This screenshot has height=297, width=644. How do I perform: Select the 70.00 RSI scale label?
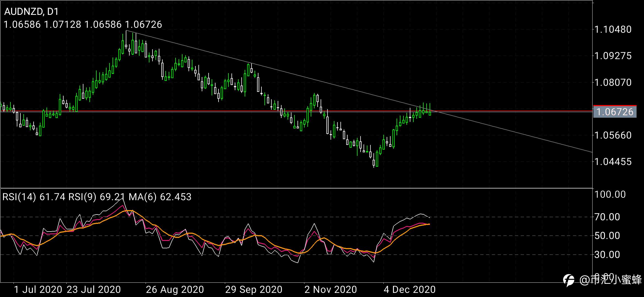(607, 217)
